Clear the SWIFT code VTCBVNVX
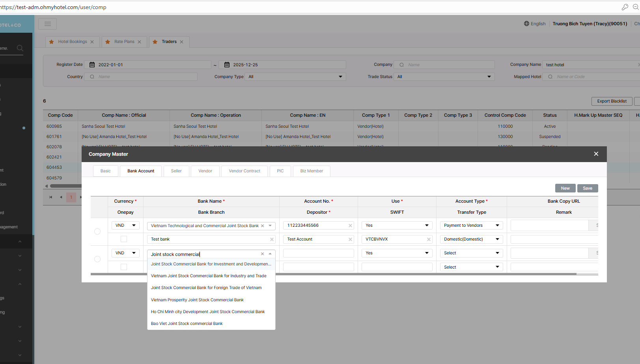 point(429,239)
